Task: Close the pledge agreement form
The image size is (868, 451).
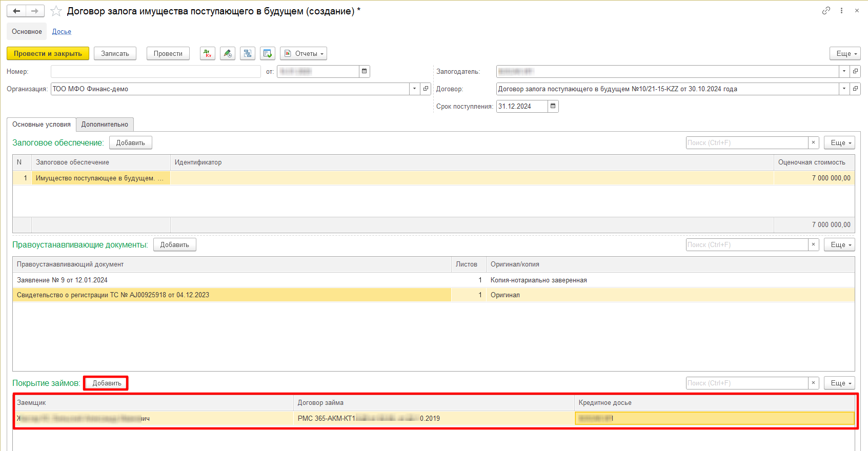Action: tap(857, 11)
